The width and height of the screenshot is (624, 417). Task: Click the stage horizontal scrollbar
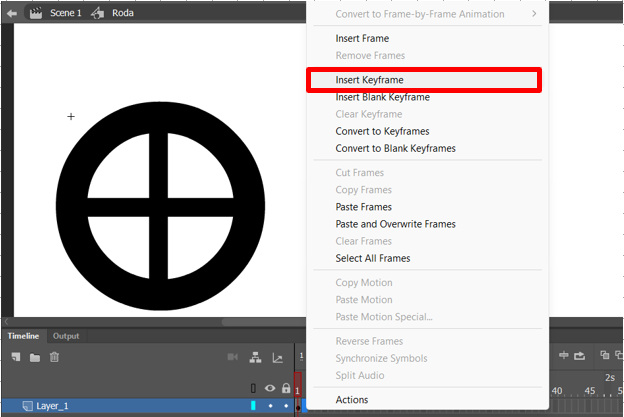point(263,322)
